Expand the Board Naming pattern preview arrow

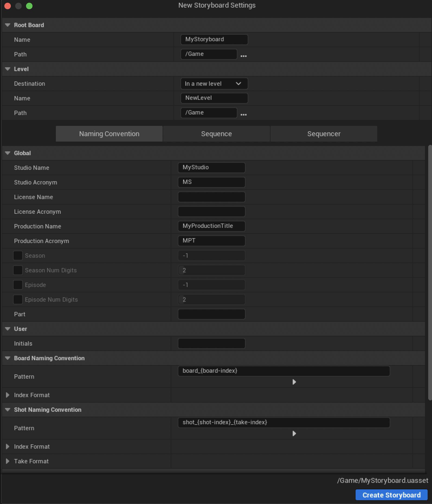(294, 382)
